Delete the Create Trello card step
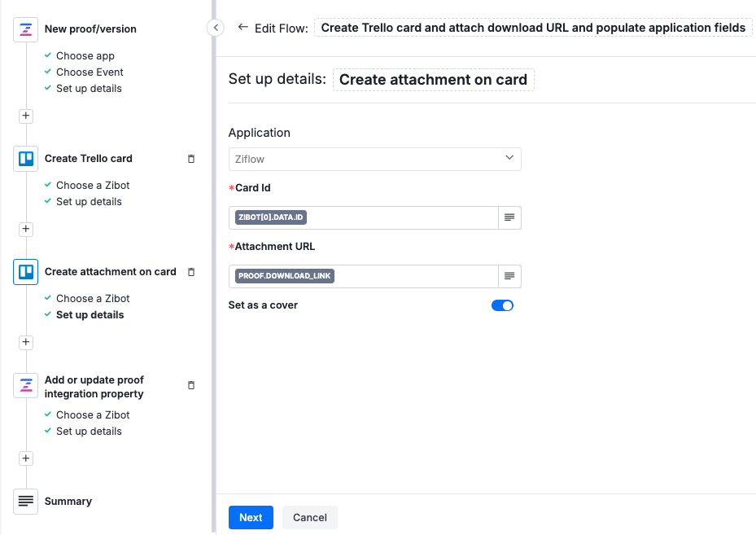 pyautogui.click(x=191, y=159)
